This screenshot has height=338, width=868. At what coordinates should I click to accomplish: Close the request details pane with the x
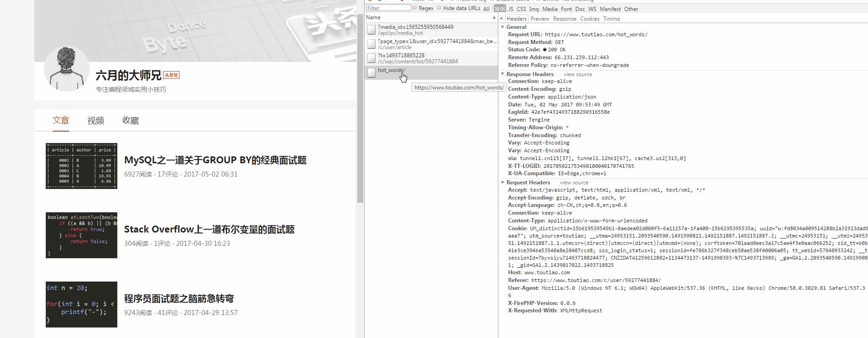pyautogui.click(x=502, y=18)
